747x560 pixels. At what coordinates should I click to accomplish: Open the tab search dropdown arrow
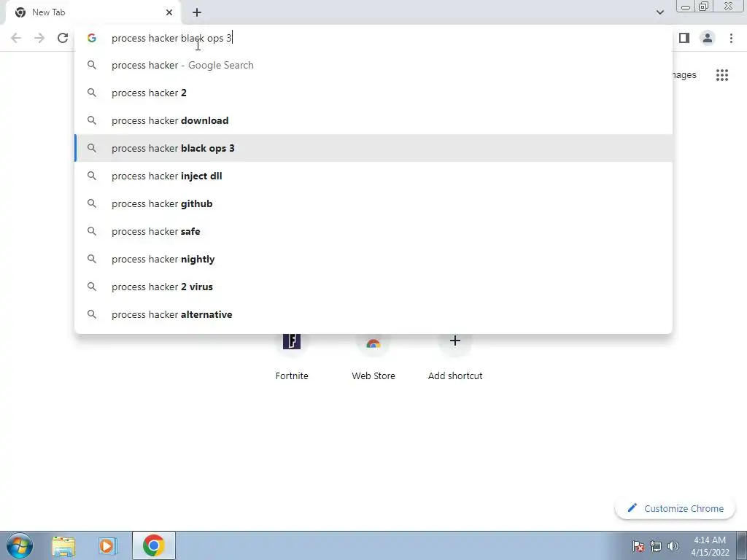[659, 12]
